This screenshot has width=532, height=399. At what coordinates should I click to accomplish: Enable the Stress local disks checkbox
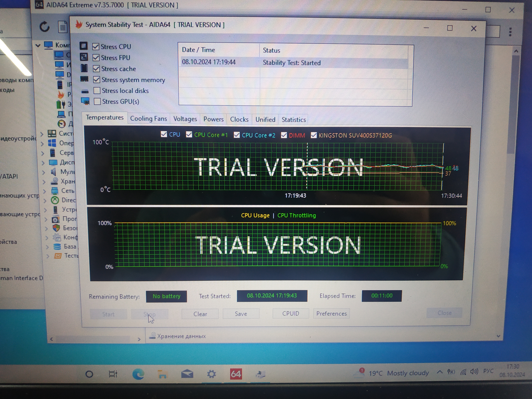click(97, 91)
